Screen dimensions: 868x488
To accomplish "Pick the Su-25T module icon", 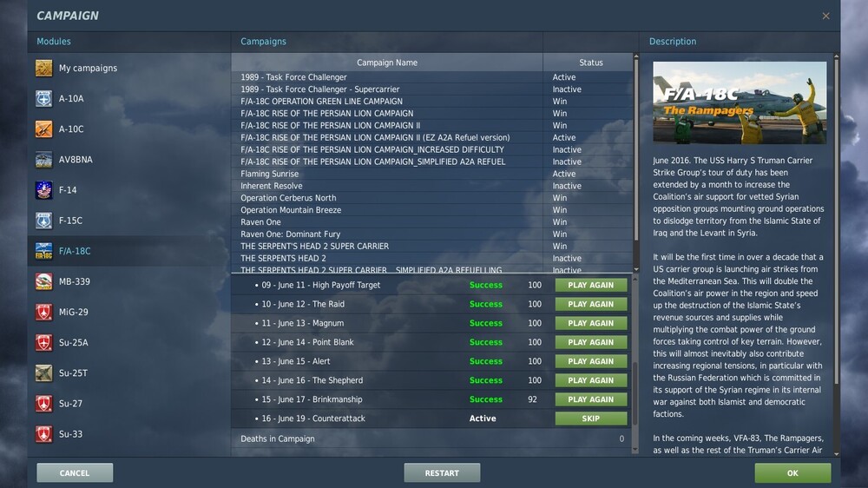I will (x=43, y=373).
